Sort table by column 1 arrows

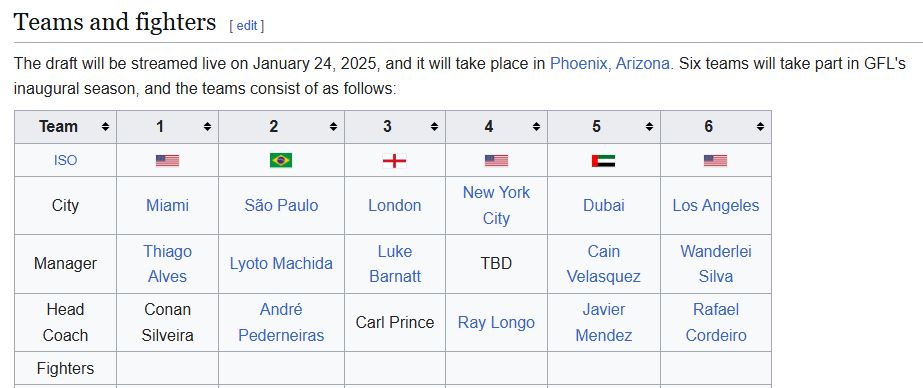coord(207,127)
